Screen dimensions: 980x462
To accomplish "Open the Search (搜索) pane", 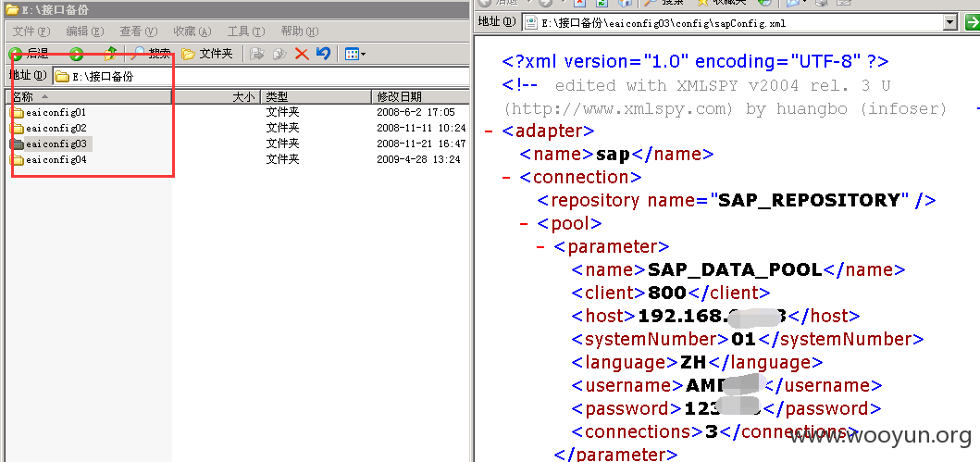I will coord(151,54).
